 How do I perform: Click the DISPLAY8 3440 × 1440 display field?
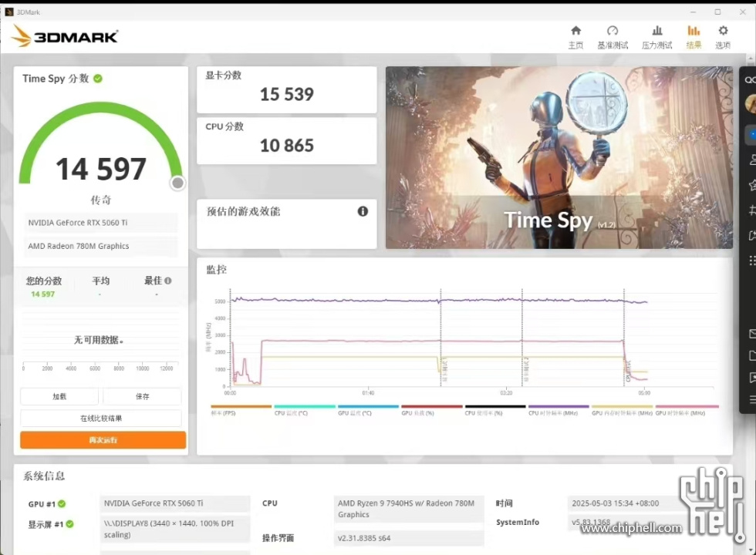(x=174, y=529)
